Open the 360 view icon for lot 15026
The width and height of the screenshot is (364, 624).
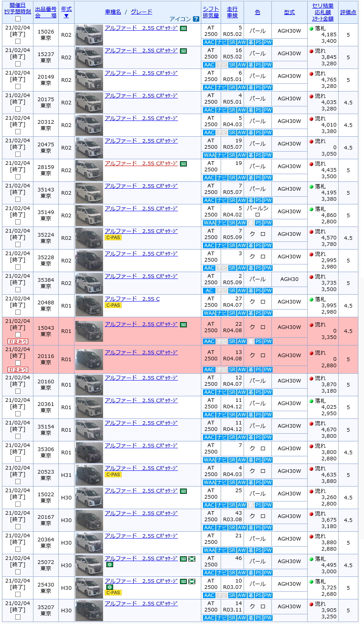coord(183,29)
